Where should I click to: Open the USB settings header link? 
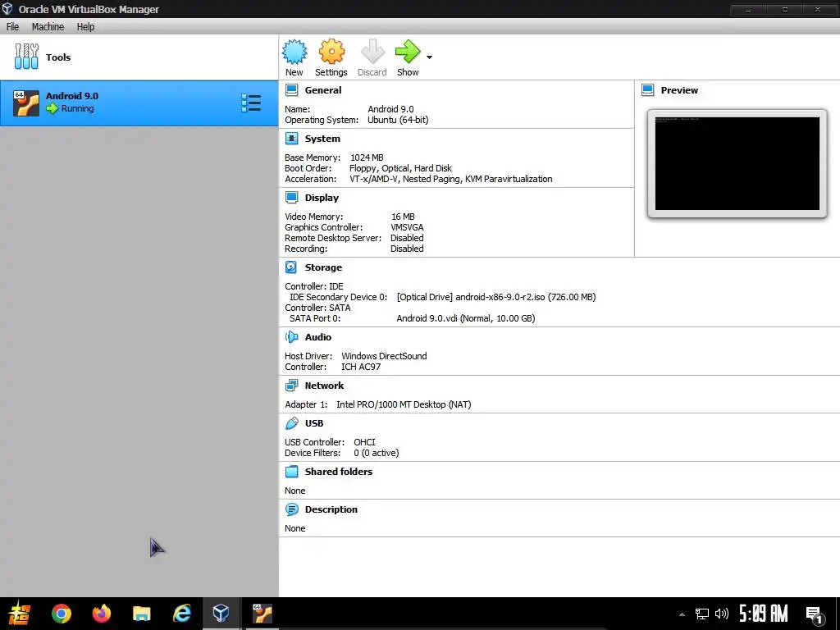point(314,423)
